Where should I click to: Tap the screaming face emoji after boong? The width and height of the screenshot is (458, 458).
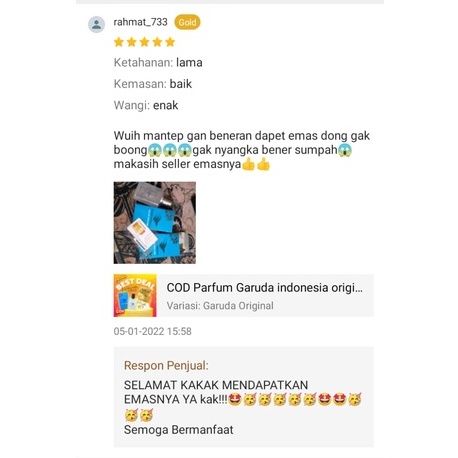[155, 150]
